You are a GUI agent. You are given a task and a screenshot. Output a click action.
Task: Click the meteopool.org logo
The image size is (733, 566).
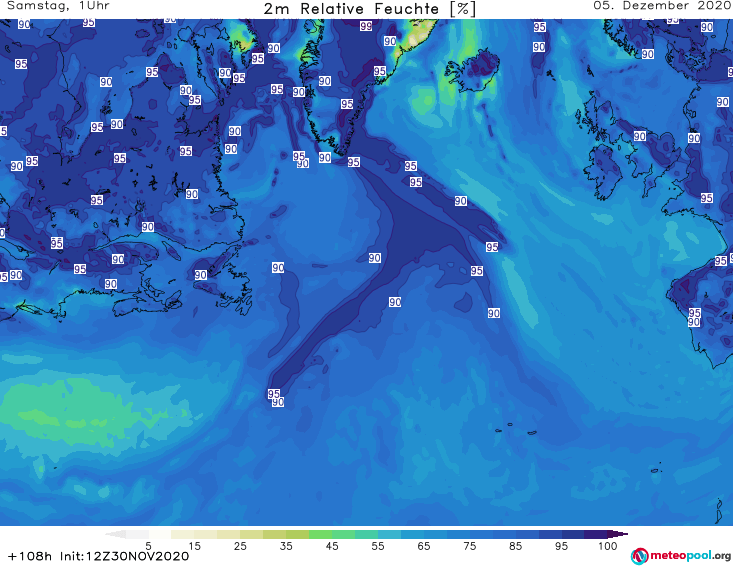[681, 556]
